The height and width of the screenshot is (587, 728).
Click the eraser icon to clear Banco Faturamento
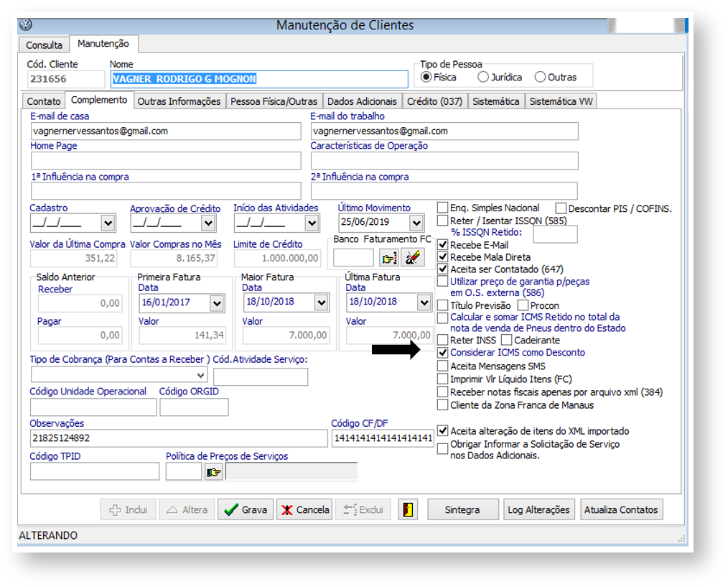point(412,257)
